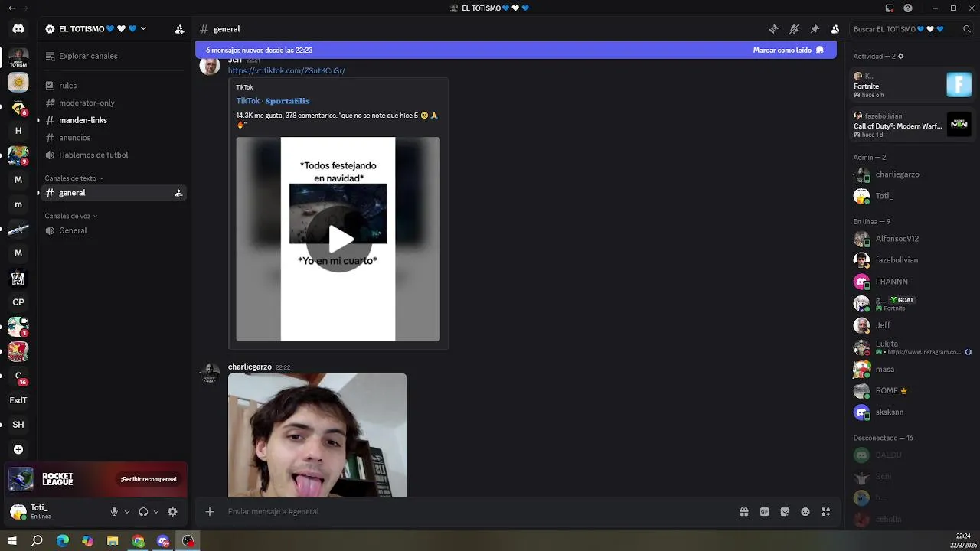The width and height of the screenshot is (980, 551).
Task: Select member Jeff in member list
Action: [x=913, y=325]
